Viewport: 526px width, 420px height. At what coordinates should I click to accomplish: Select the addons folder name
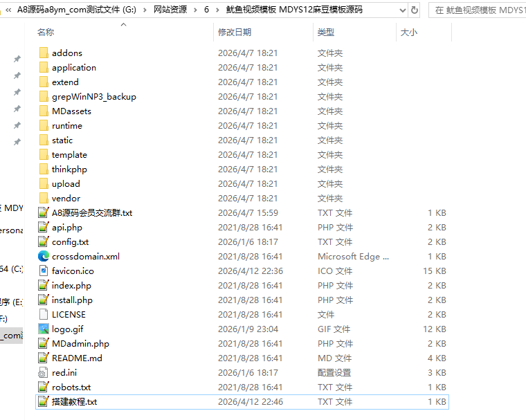tap(67, 53)
